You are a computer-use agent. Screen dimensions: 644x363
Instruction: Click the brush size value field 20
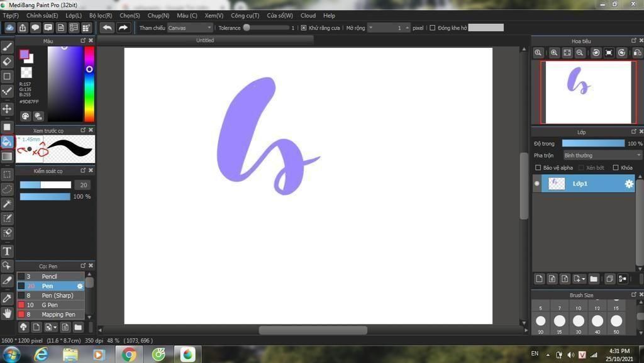(x=82, y=185)
